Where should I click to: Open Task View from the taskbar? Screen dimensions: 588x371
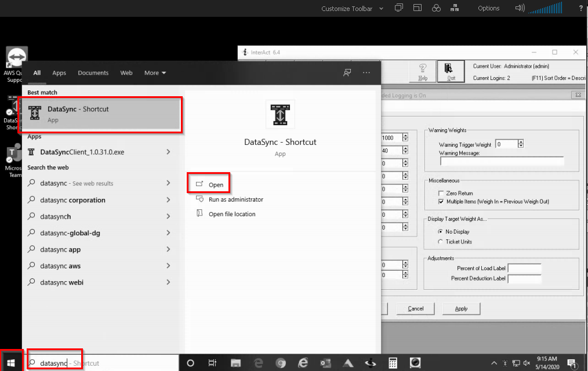(x=212, y=363)
